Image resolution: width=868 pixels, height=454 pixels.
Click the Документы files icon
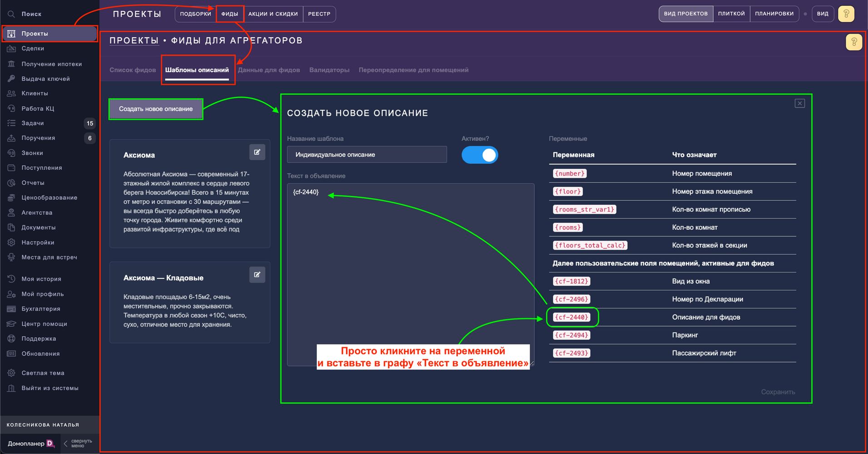tap(11, 227)
